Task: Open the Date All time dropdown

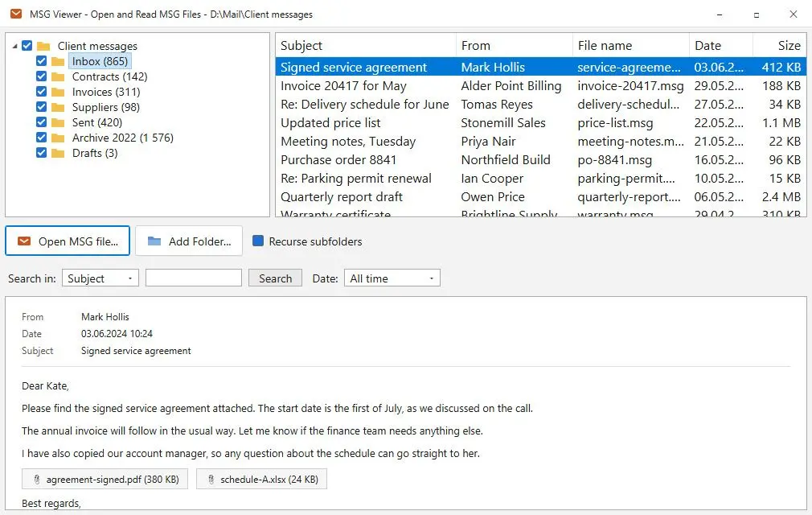Action: click(x=392, y=278)
